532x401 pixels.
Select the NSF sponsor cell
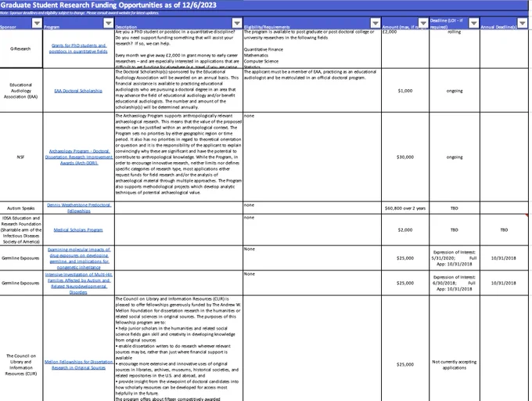coord(21,157)
